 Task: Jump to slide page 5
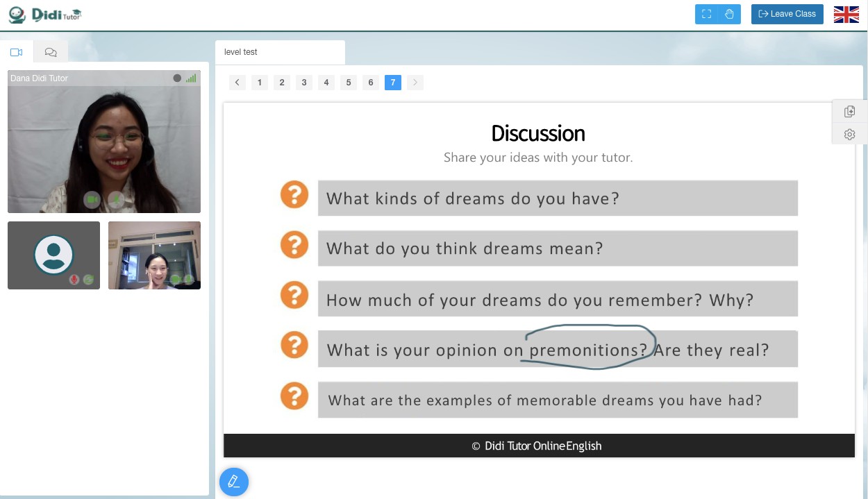tap(349, 83)
